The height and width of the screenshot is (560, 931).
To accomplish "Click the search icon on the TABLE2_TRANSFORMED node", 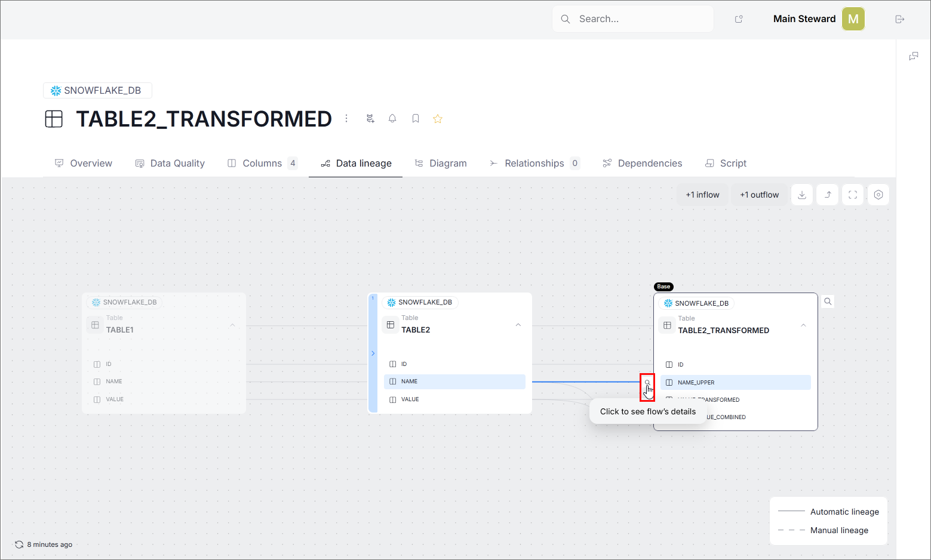I will pos(827,301).
